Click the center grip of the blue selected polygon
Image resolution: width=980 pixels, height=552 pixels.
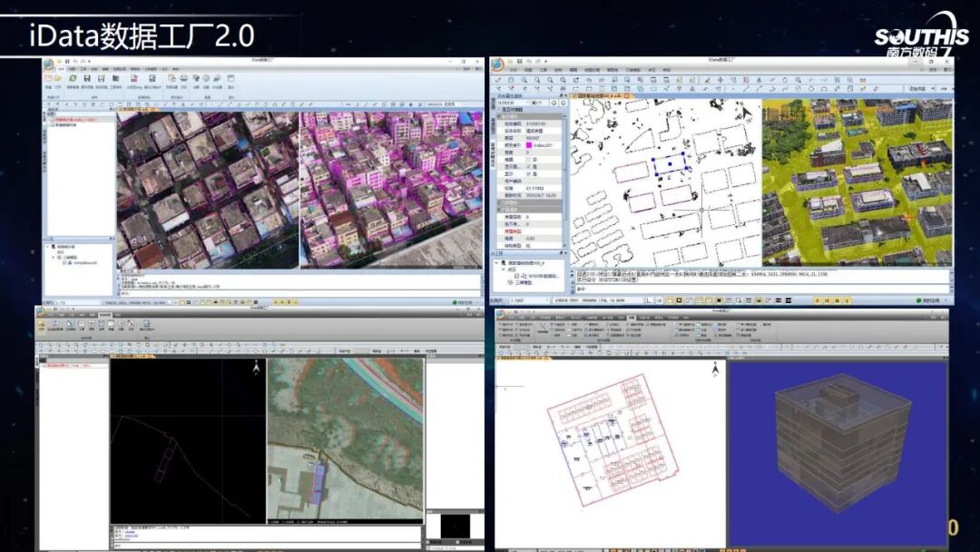(670, 163)
